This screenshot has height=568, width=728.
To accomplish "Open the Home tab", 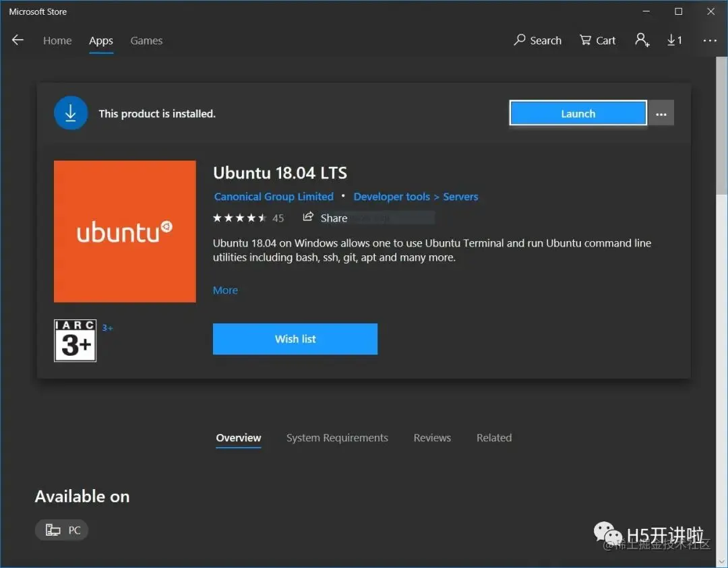I will pos(57,41).
